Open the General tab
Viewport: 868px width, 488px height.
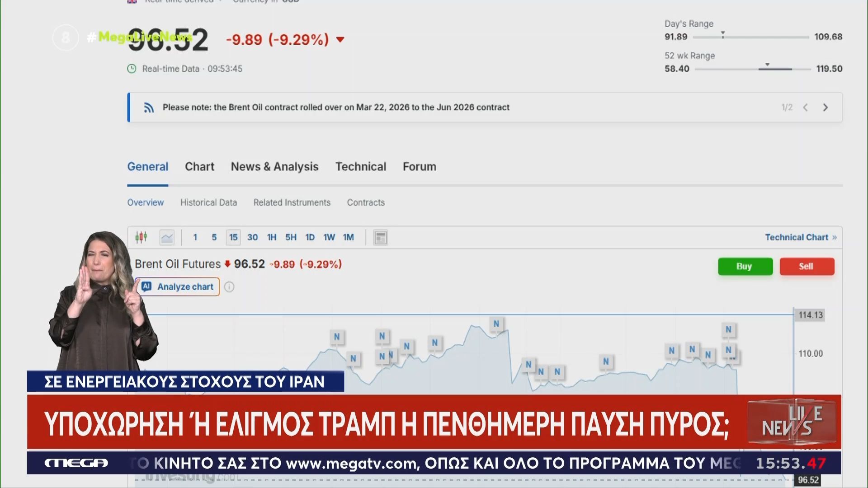click(x=148, y=167)
